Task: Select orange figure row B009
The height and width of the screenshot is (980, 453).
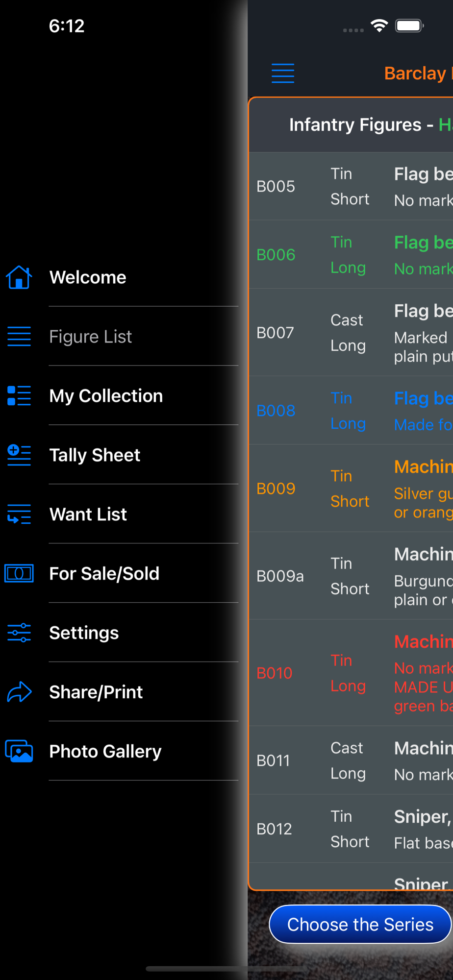Action: (351, 488)
